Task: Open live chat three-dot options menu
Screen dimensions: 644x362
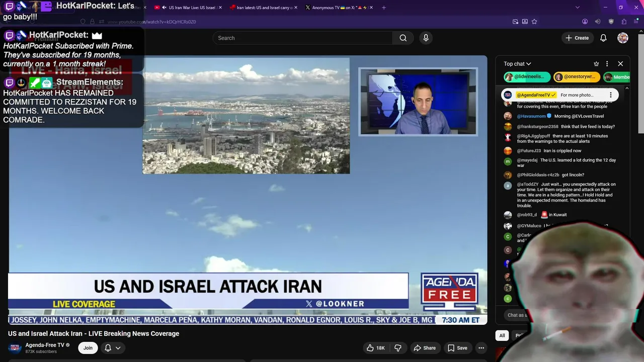Action: [x=607, y=64]
